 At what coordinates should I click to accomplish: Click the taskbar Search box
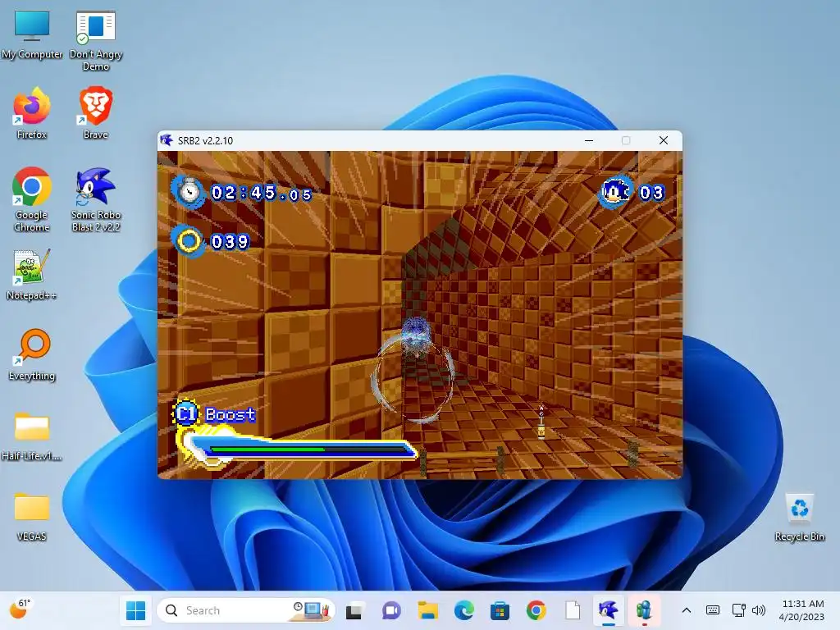(246, 610)
